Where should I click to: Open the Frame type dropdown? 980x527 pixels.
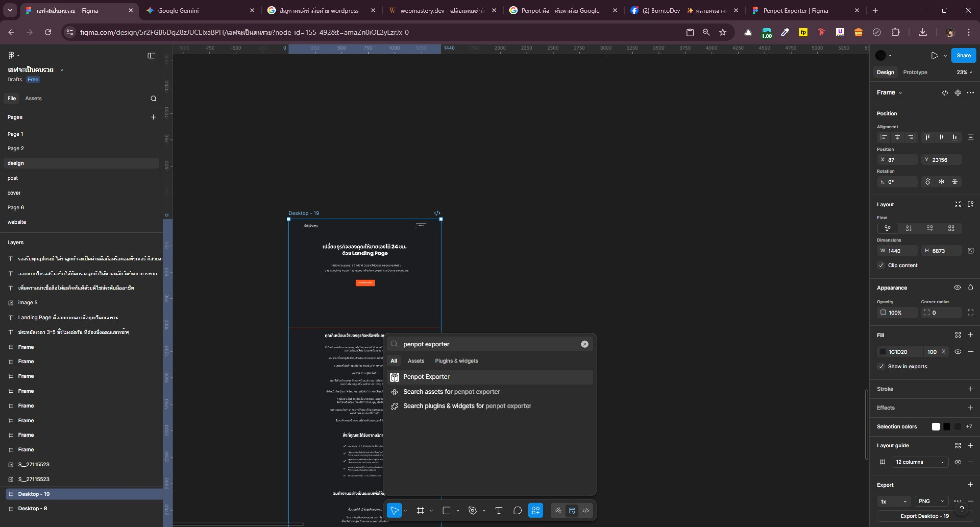[889, 92]
